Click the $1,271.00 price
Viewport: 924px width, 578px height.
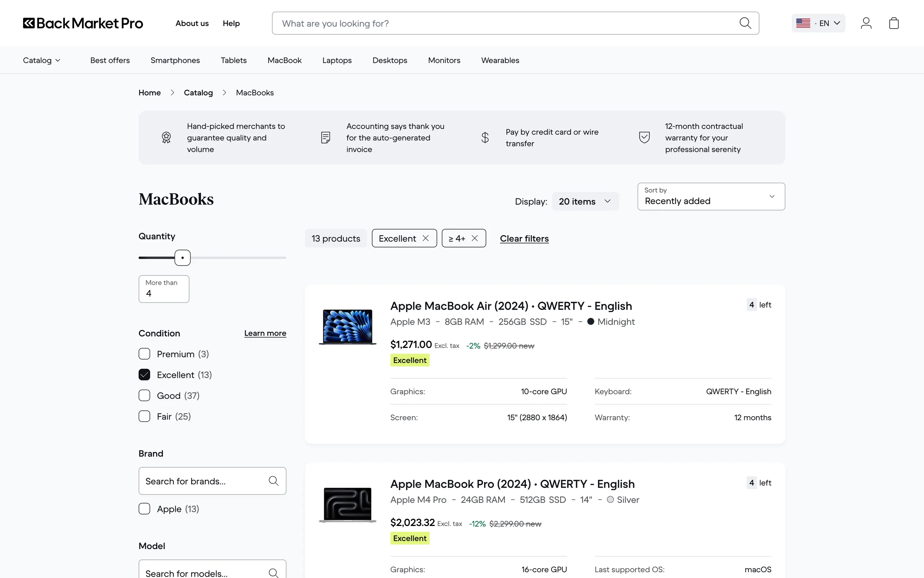point(411,344)
